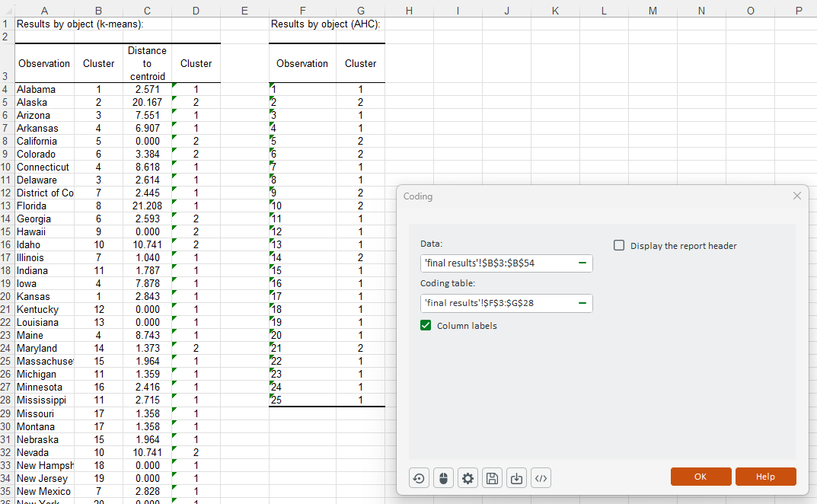Click cluster value 12 for Kentucky
Screen dimensions: 817x504
pos(98,310)
